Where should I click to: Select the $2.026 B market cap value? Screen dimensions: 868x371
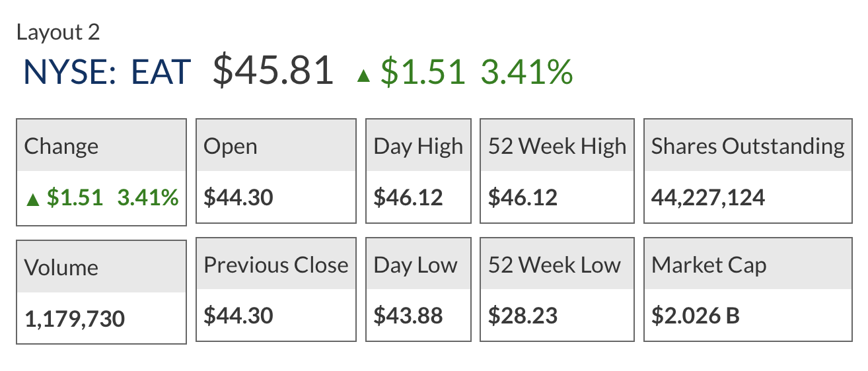click(x=696, y=316)
